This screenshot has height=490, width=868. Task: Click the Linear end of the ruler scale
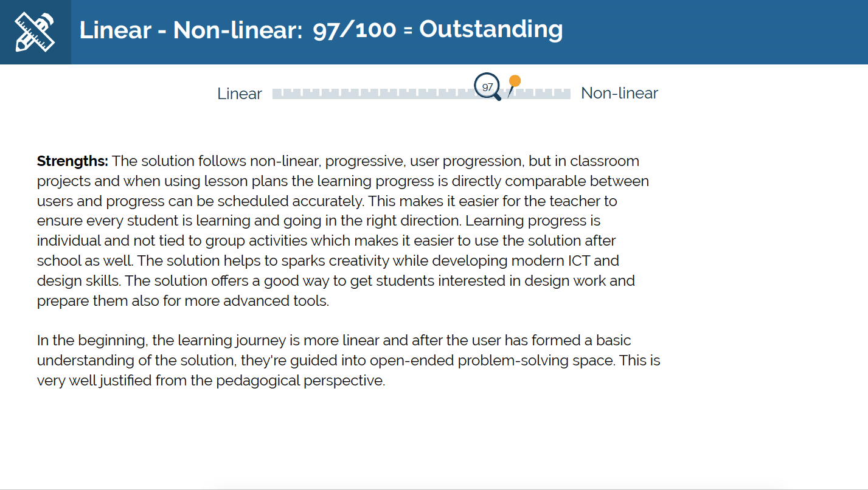pyautogui.click(x=277, y=94)
